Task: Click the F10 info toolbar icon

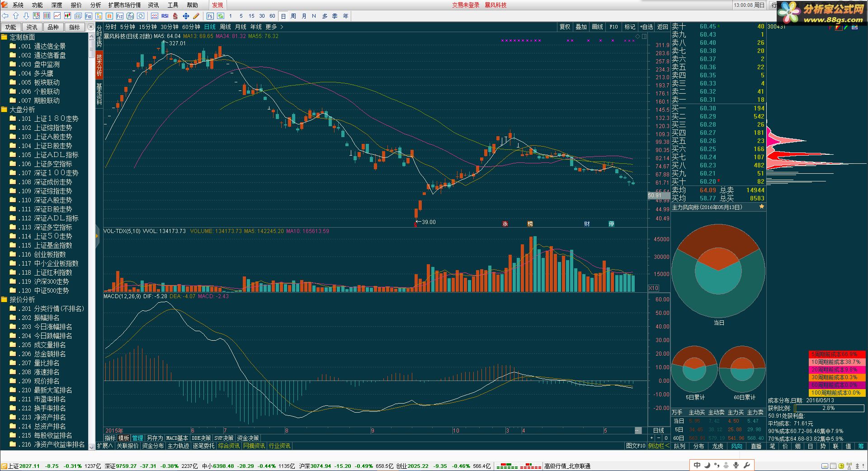Action: tap(88, 16)
